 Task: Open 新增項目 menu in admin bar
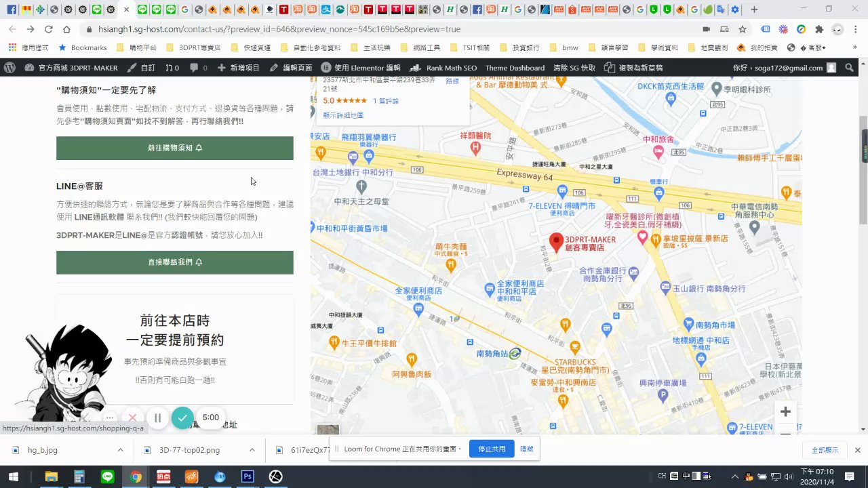click(x=239, y=68)
